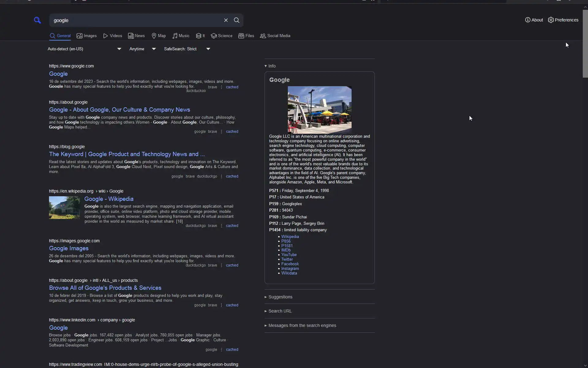
Task: Expand the Suggestions section
Action: (280, 297)
